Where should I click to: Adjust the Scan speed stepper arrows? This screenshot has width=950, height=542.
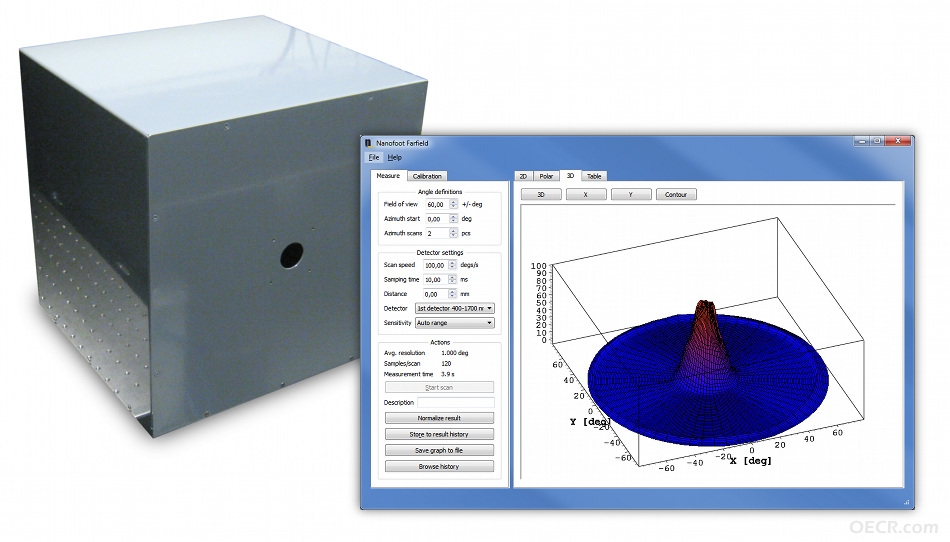click(x=452, y=265)
